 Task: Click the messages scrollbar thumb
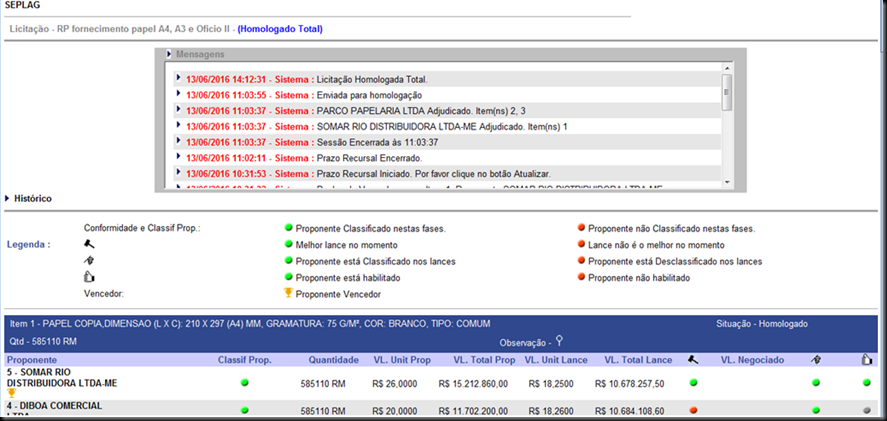coord(727,92)
